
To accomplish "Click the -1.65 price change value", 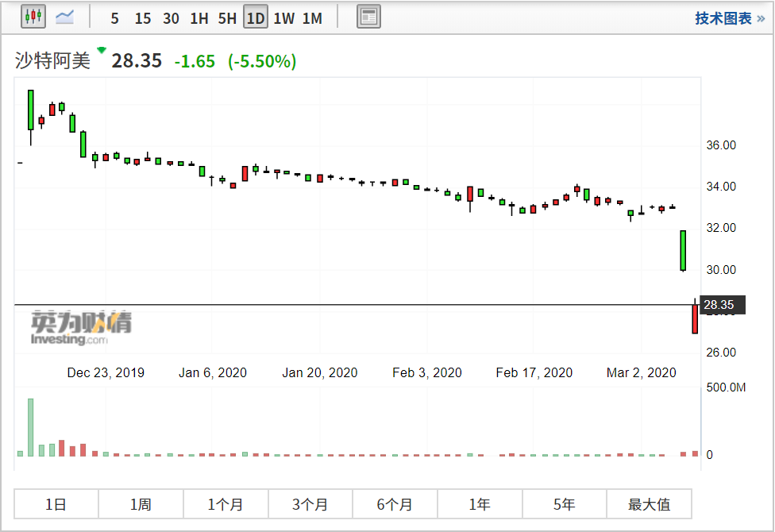I will [195, 61].
